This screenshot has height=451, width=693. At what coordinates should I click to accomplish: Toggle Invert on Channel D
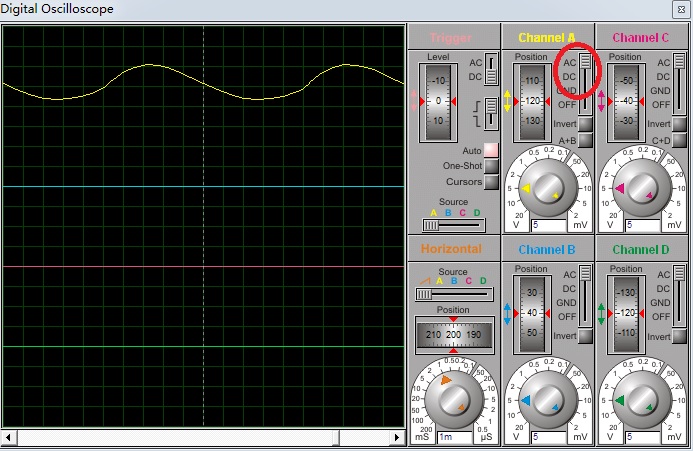pos(679,336)
